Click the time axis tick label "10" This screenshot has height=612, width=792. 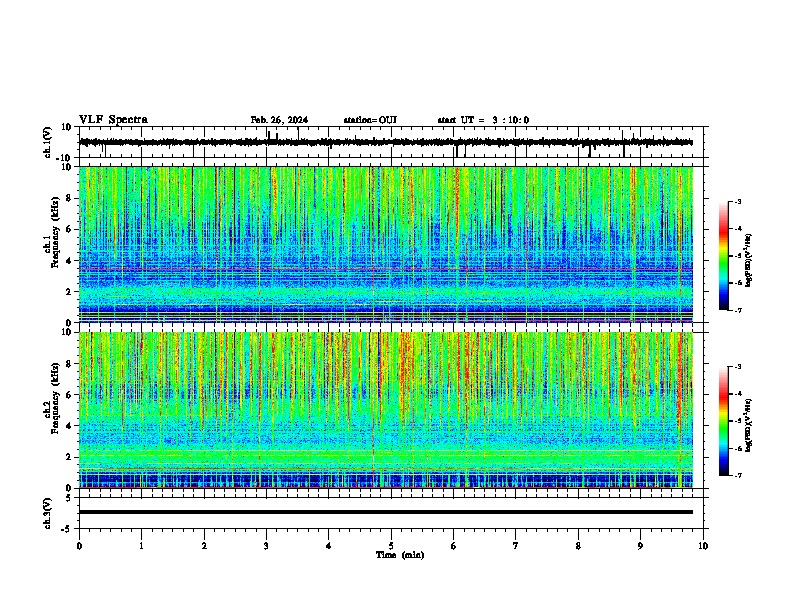703,546
